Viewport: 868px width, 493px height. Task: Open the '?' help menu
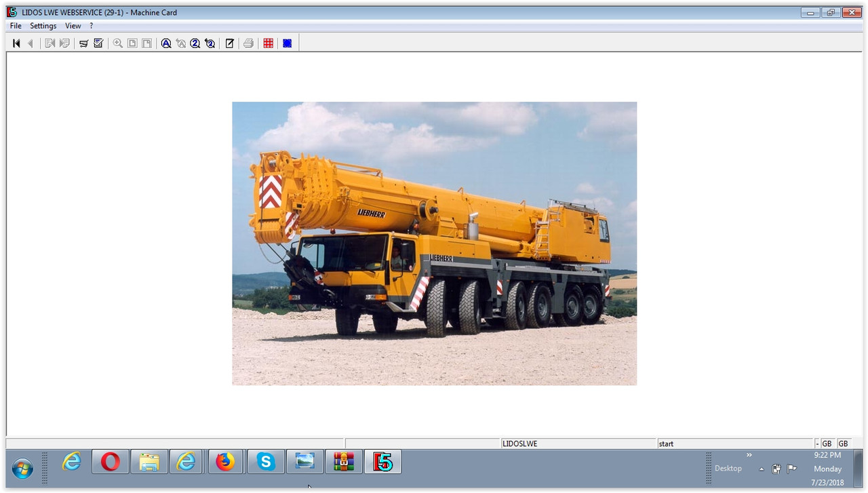[92, 26]
